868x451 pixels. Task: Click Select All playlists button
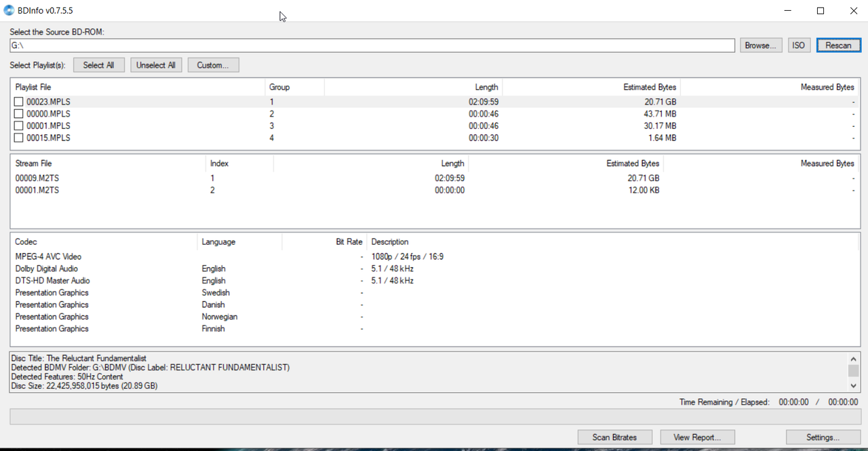click(98, 65)
